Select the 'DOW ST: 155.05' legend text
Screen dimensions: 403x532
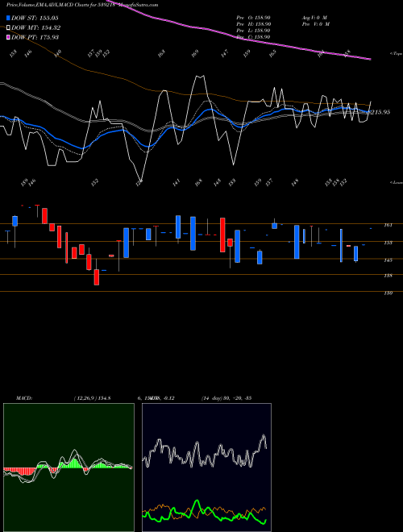35,18
